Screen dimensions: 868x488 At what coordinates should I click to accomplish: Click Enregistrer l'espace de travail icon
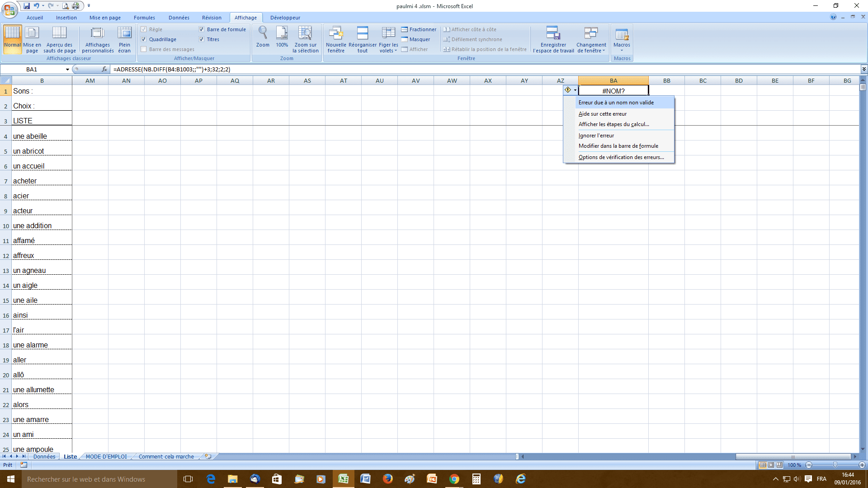click(553, 33)
